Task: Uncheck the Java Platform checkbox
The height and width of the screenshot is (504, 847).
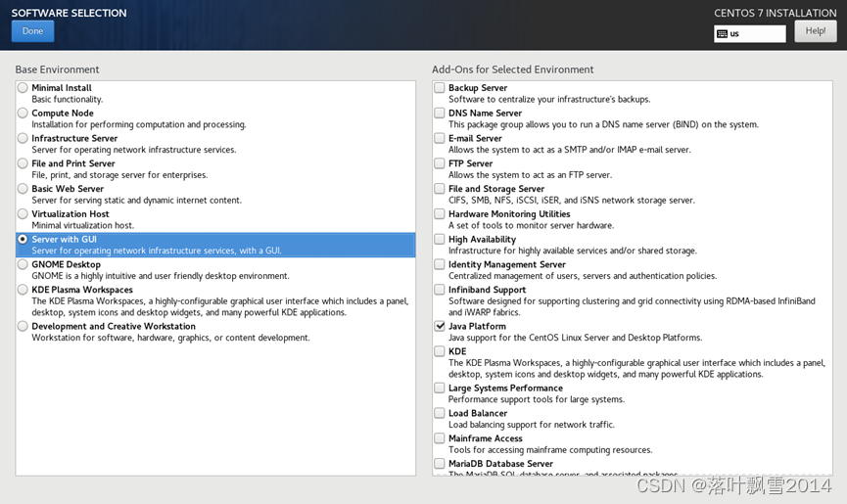Action: (440, 326)
